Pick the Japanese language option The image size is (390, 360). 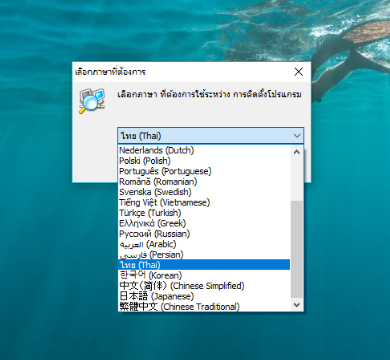click(204, 296)
